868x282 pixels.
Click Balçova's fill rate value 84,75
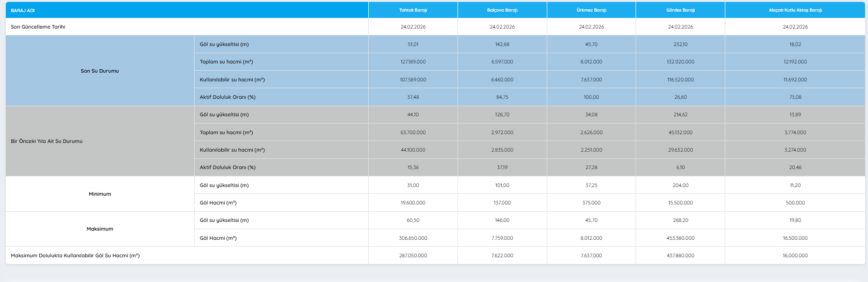(x=502, y=97)
